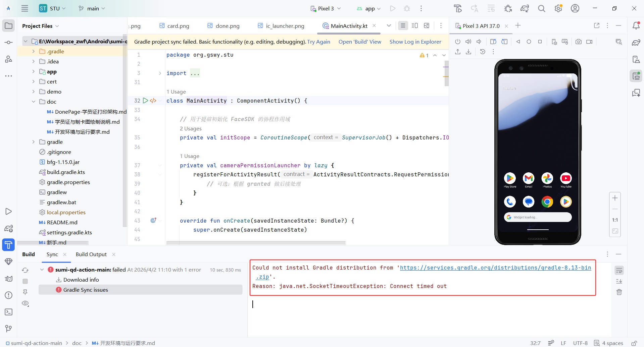Click the emulator Back navigation button
644x347 pixels.
tap(518, 42)
